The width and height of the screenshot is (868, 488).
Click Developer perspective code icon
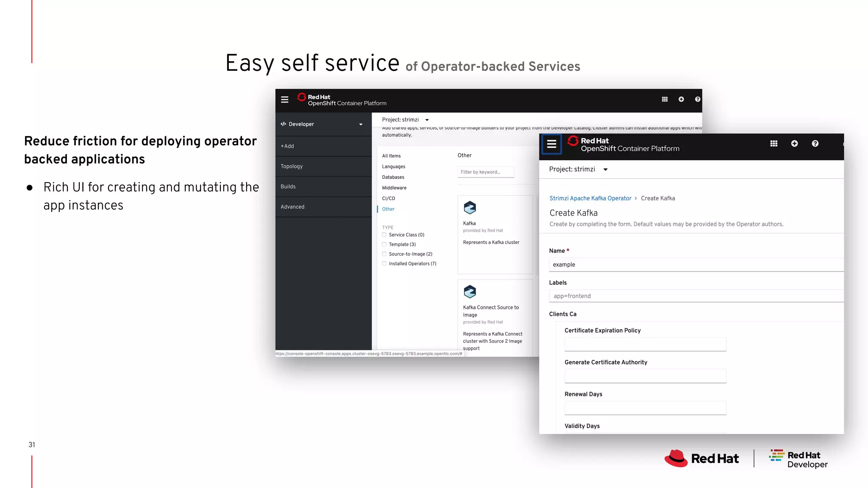(283, 124)
